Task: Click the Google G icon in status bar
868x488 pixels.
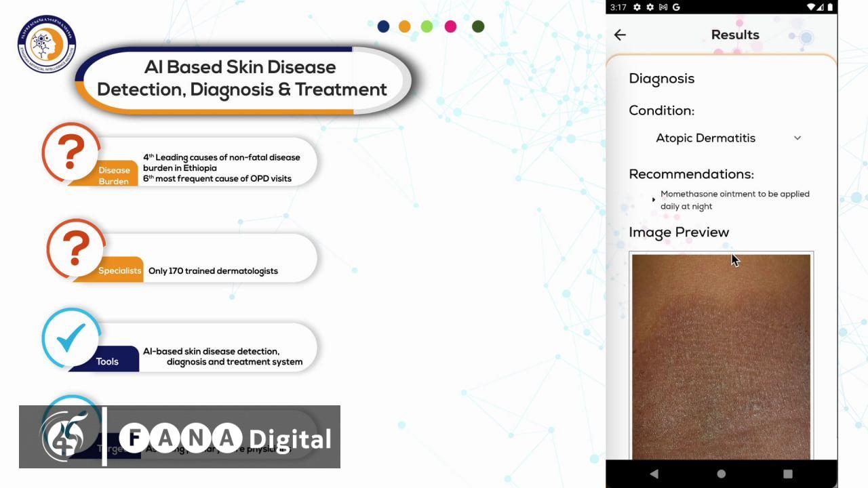Action: click(676, 7)
